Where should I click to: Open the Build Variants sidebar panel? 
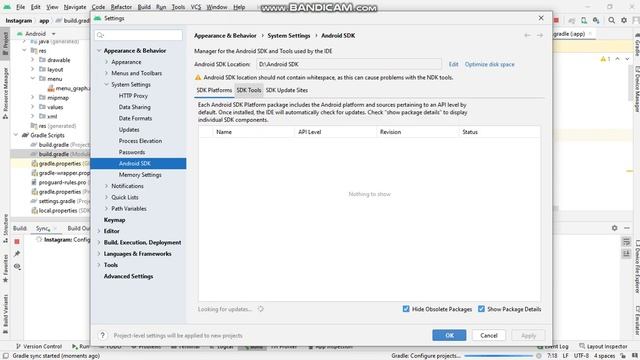click(x=5, y=315)
